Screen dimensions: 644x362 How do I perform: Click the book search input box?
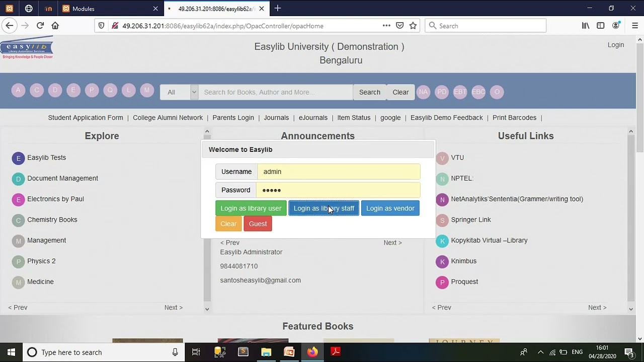276,92
